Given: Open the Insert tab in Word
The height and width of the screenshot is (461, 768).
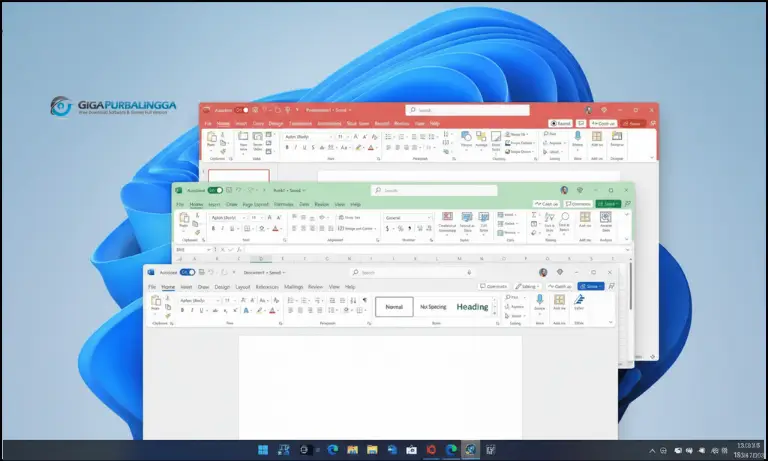Looking at the screenshot, I should [x=186, y=287].
